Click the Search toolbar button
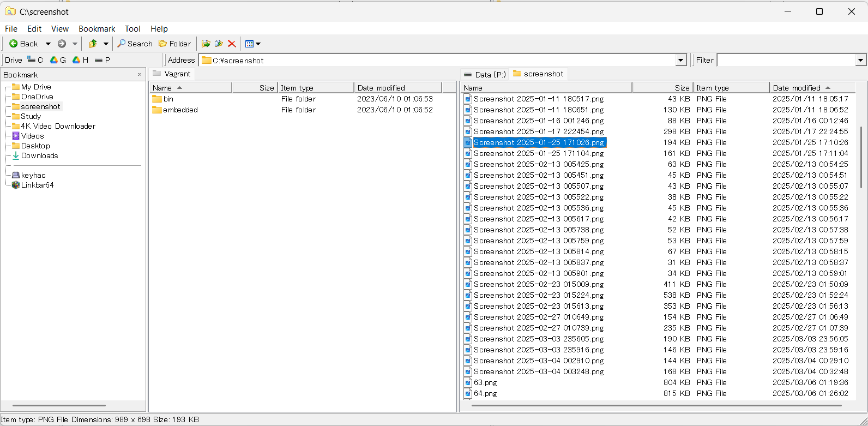The height and width of the screenshot is (426, 868). (135, 44)
